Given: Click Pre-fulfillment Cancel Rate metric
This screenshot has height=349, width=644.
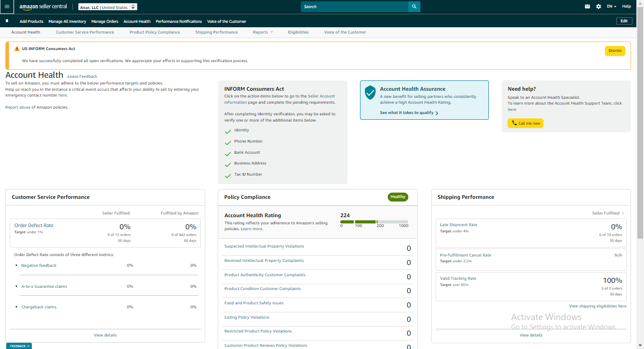Looking at the screenshot, I should [466, 255].
